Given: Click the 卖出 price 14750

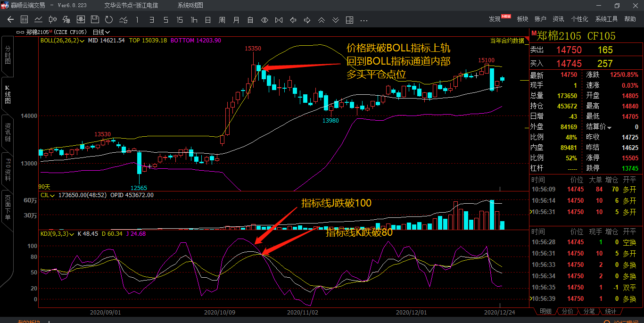Looking at the screenshot, I should pos(569,50).
